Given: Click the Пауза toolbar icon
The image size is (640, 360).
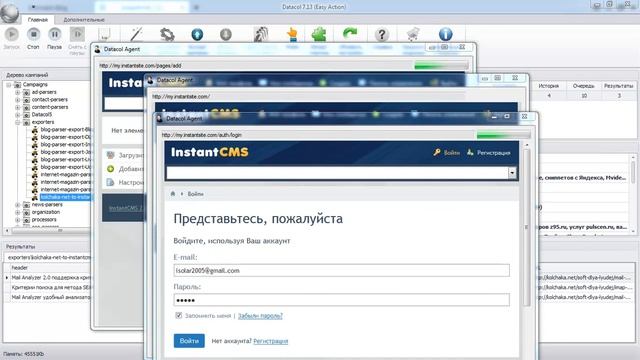Looking at the screenshot, I should pyautogui.click(x=55, y=34).
